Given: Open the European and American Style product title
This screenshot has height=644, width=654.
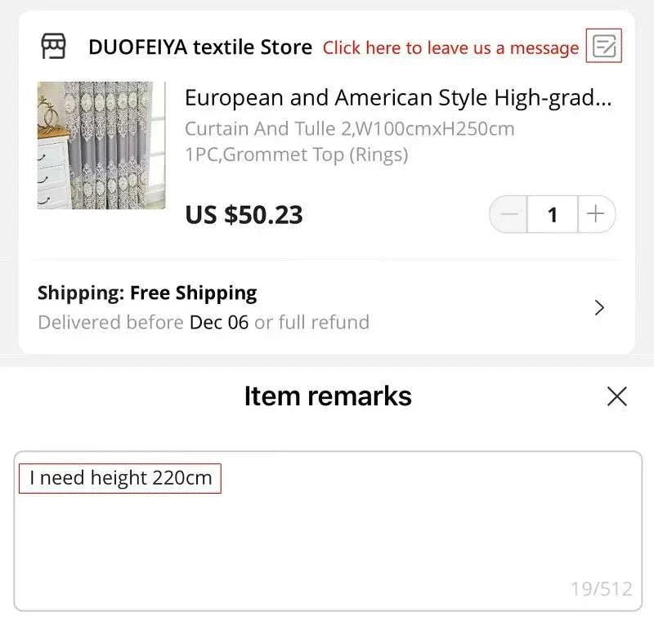Looking at the screenshot, I should [398, 98].
